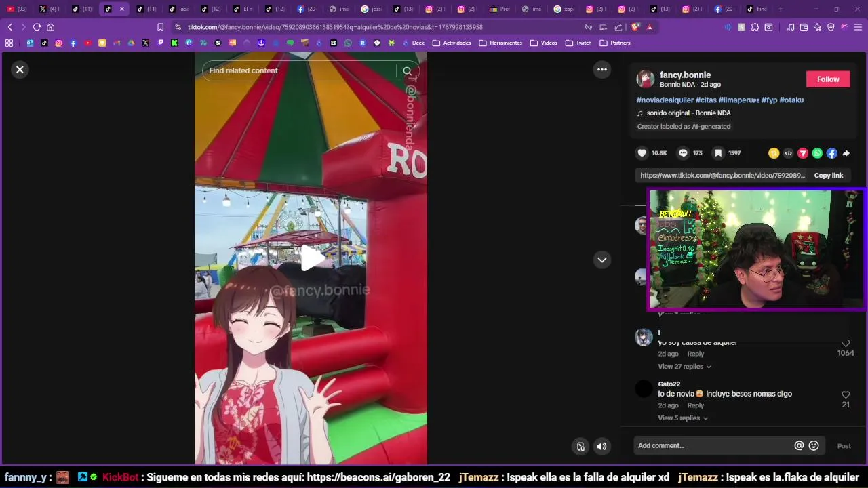Like Gato22's comment

(846, 394)
